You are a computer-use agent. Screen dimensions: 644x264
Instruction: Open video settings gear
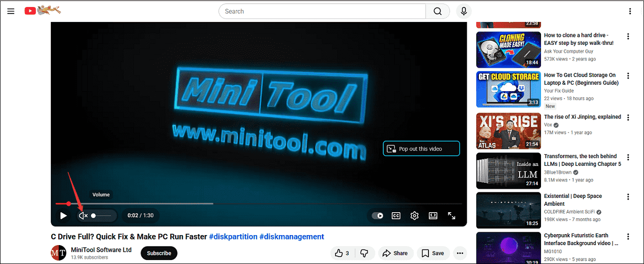(x=415, y=216)
